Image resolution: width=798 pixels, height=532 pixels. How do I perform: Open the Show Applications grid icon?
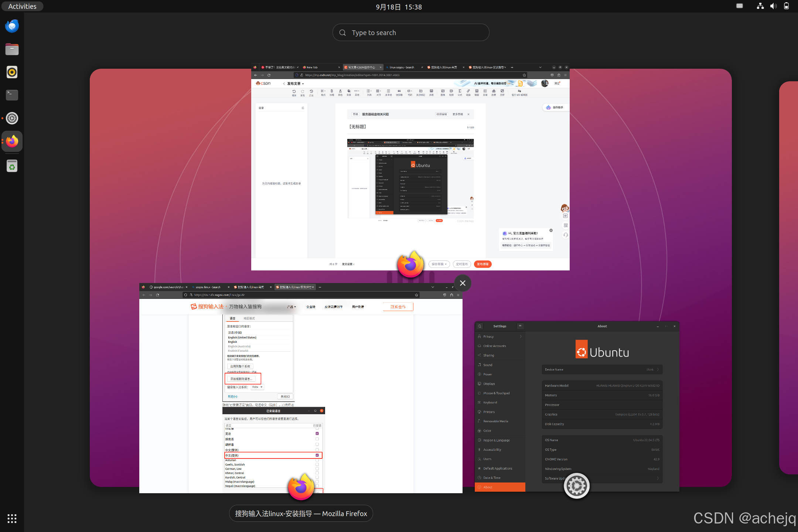pyautogui.click(x=12, y=518)
